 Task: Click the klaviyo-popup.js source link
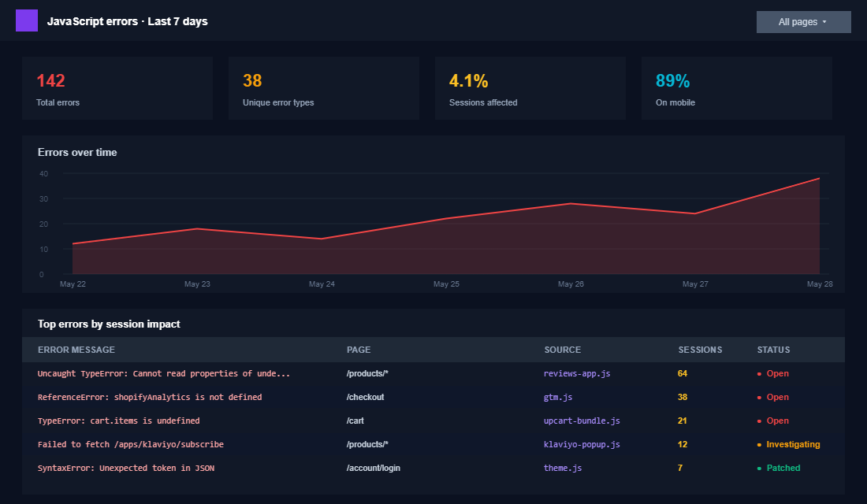tap(582, 444)
